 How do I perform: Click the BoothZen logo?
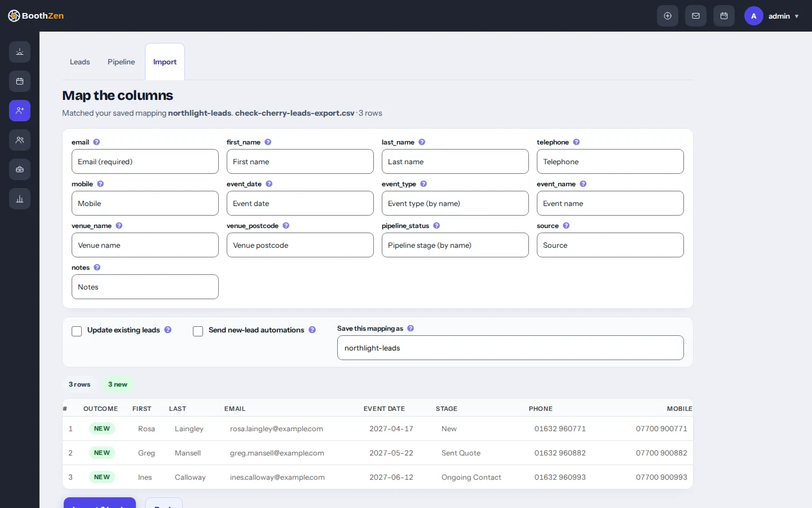tap(36, 16)
